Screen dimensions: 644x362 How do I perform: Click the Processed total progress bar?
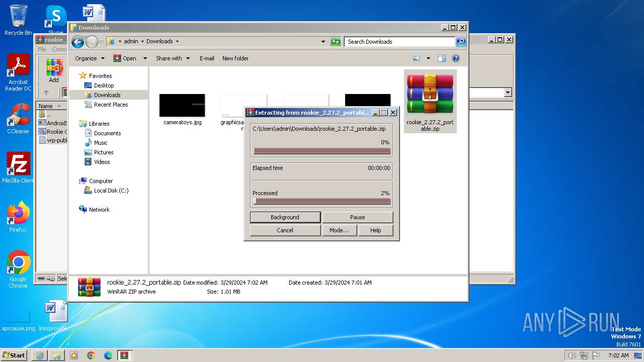(322, 201)
